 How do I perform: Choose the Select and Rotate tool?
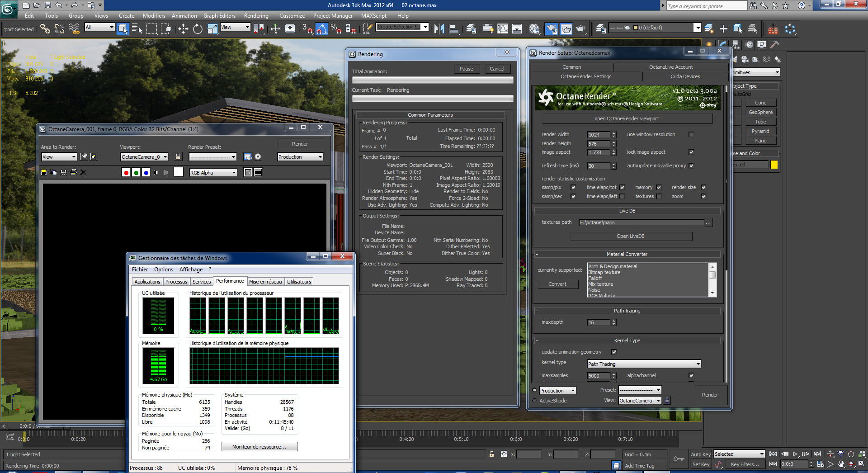pos(198,29)
